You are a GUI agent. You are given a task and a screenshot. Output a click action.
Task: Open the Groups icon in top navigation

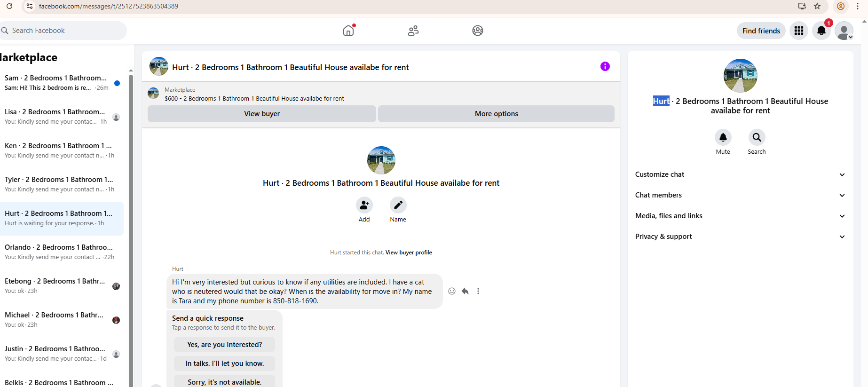(478, 31)
